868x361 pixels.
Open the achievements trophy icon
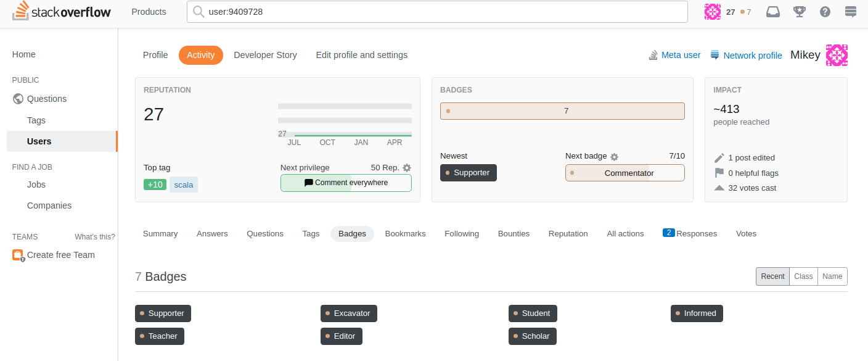tap(799, 11)
